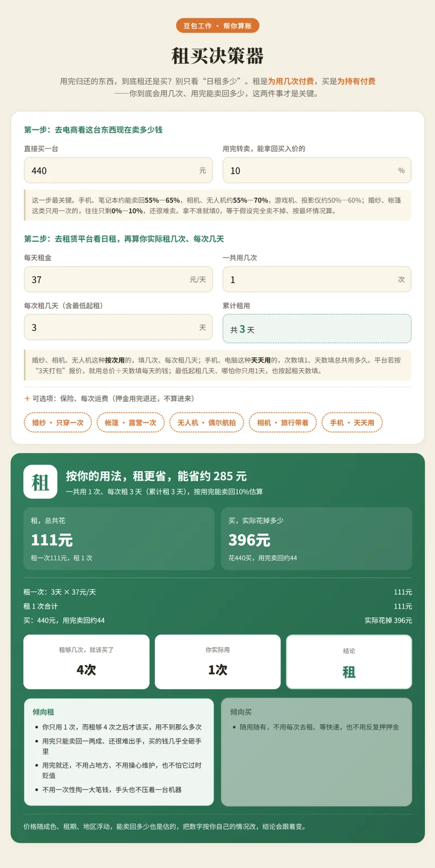Select the 婚纱·只穿一次 preset
The height and width of the screenshot is (868, 435).
click(58, 422)
